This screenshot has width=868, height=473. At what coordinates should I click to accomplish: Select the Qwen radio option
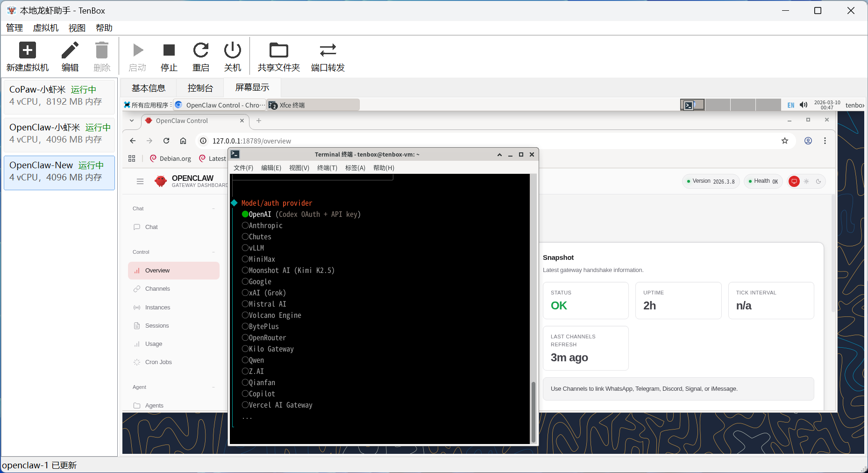tap(253, 360)
